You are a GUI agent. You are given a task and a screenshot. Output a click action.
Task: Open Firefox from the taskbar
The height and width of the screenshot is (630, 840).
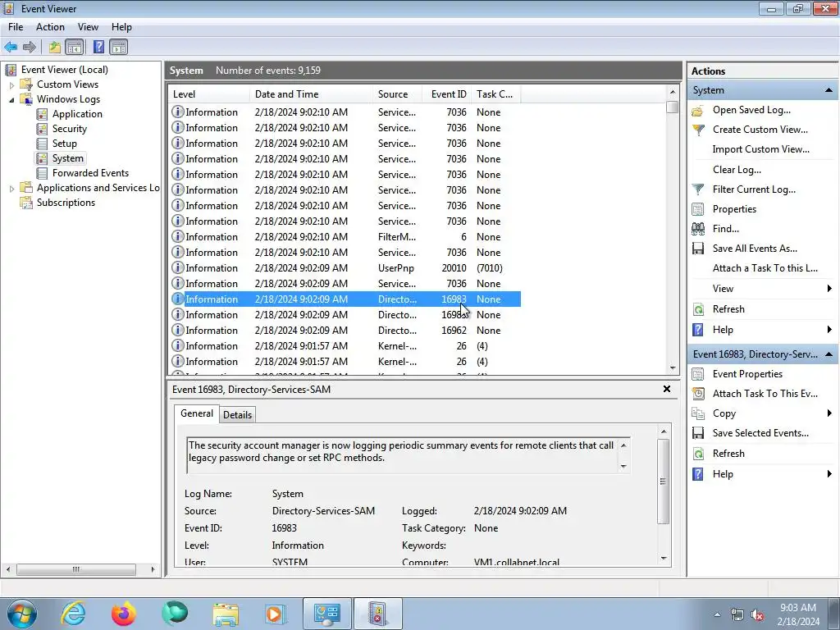[124, 614]
